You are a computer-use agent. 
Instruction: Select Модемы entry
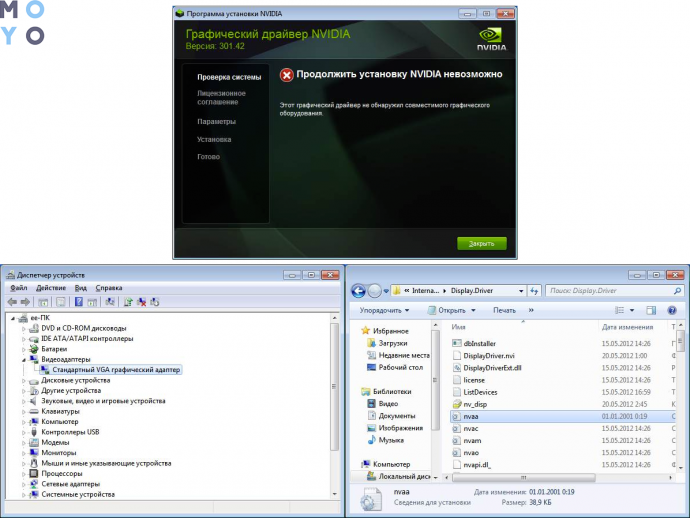pos(55,442)
